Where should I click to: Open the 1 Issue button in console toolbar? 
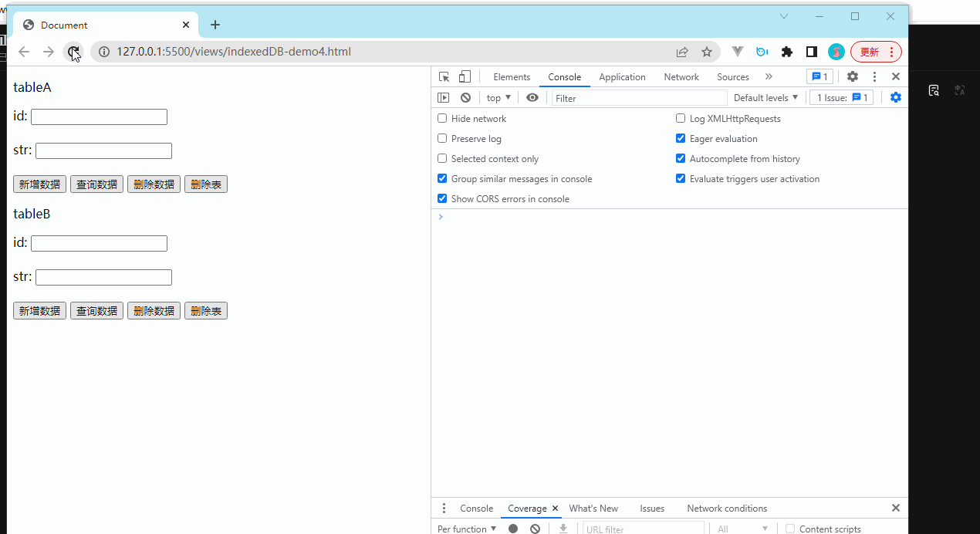[x=842, y=97]
